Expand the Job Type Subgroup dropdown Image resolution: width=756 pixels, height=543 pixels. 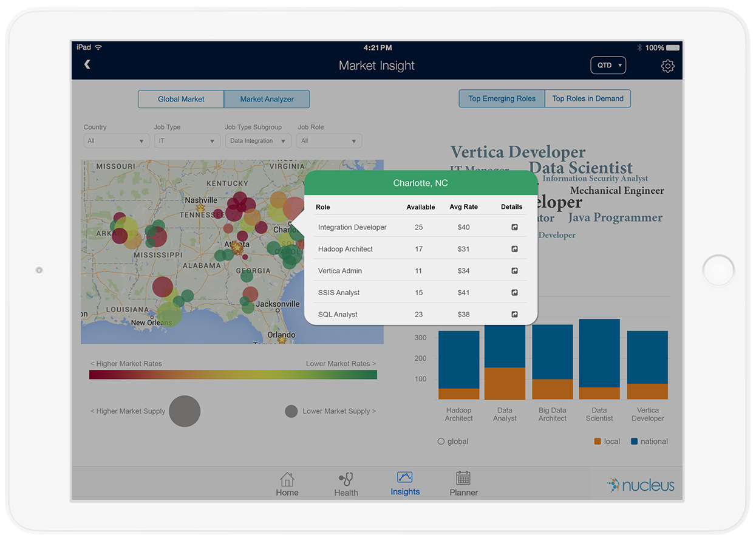tap(258, 141)
